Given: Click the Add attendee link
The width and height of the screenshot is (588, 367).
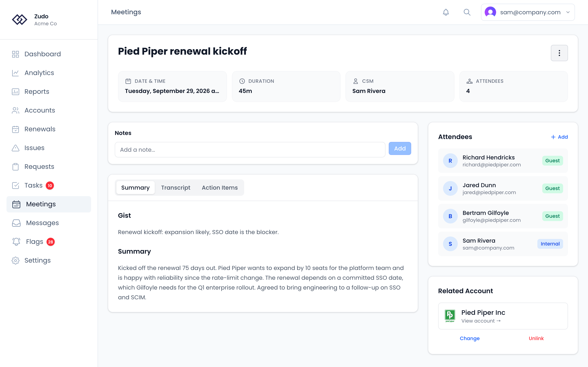Looking at the screenshot, I should pos(559,137).
